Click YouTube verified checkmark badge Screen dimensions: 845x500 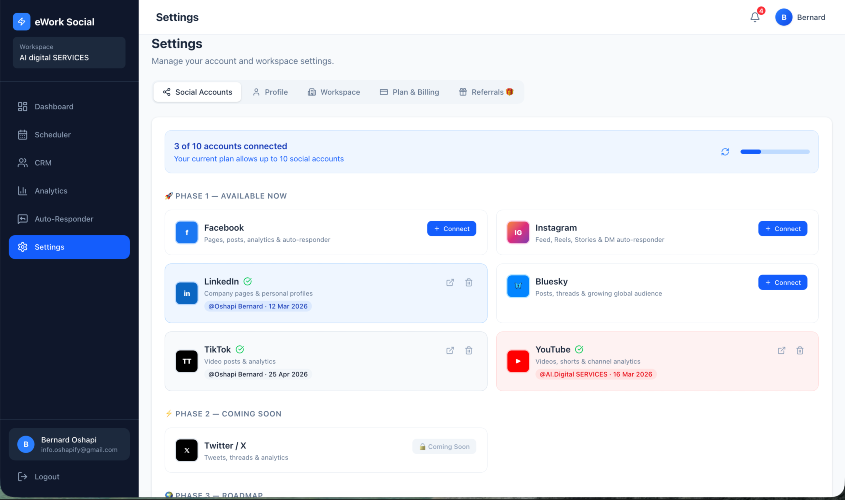[x=579, y=349]
